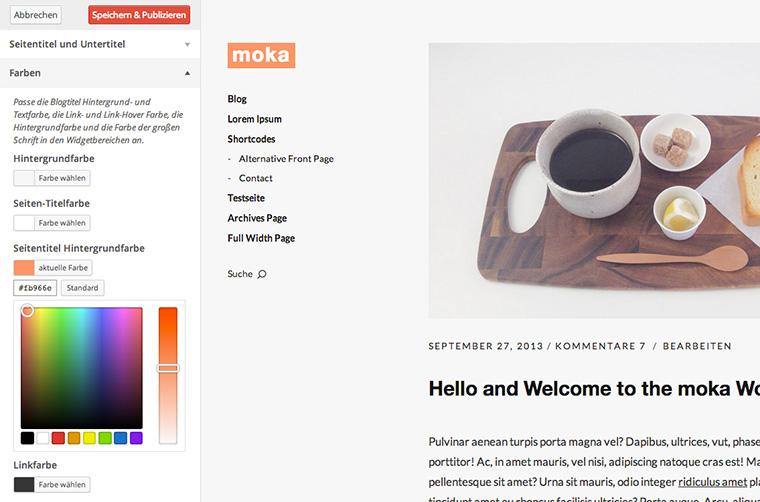
Task: Pick the green palette swatch
Action: pyautogui.click(x=105, y=438)
